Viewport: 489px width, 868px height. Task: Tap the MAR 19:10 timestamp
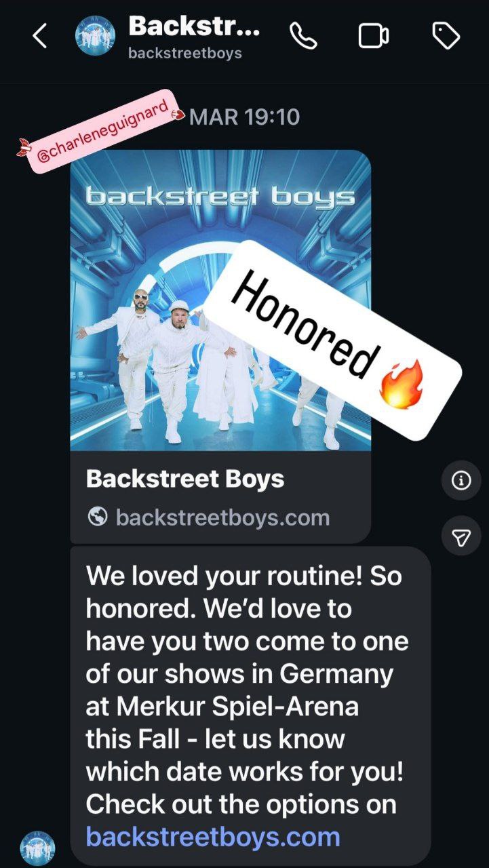(x=244, y=117)
